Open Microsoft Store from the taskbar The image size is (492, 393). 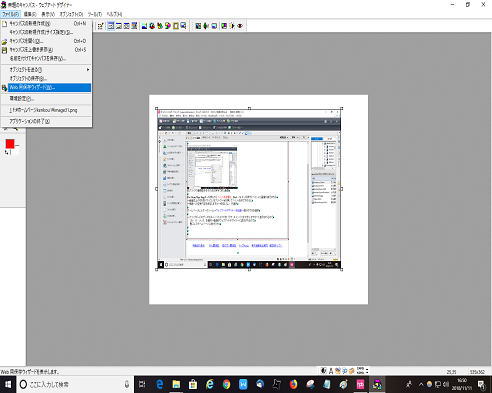pos(193,385)
